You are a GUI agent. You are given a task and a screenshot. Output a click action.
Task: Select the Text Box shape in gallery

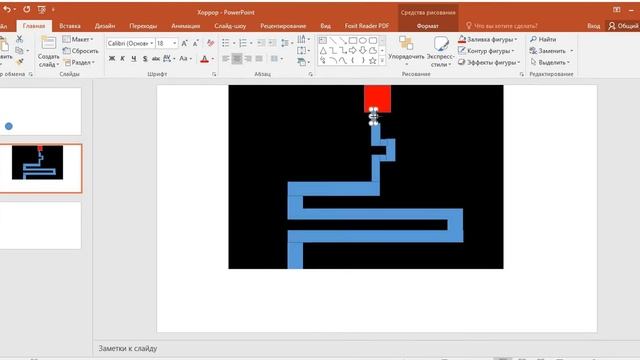coord(323,40)
